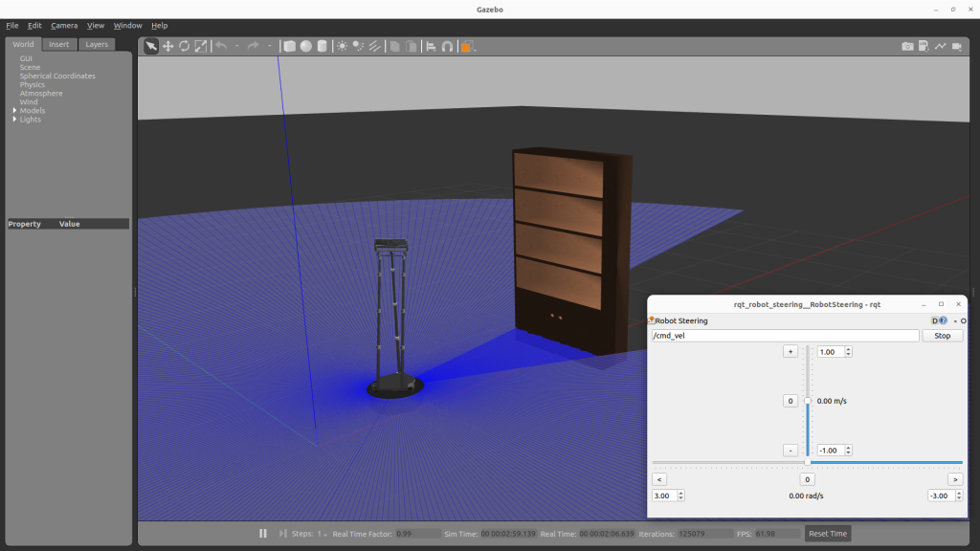Viewport: 980px width, 551px height.
Task: Click the vertical linear velocity slider handle
Action: pos(808,401)
